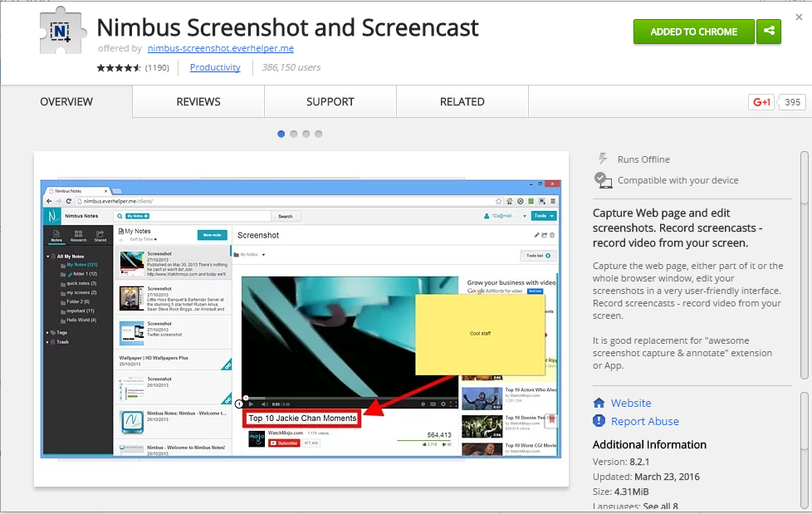The height and width of the screenshot is (514, 812).
Task: Open the Research section in Nimbus sidebar
Action: tap(79, 233)
